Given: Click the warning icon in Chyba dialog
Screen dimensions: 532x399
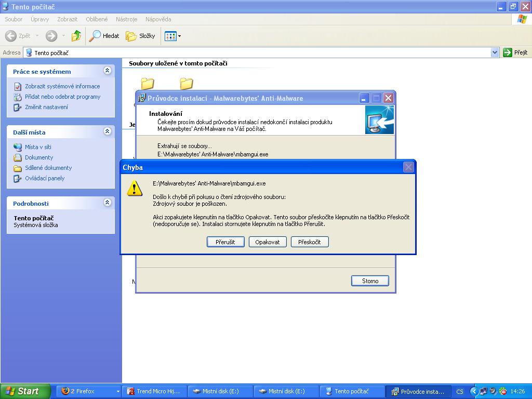Looking at the screenshot, I should pos(135,188).
